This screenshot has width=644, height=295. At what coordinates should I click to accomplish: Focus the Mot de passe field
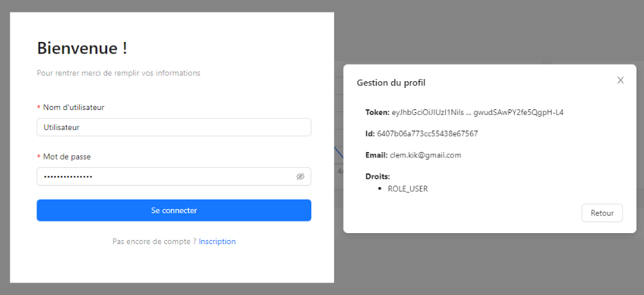(x=174, y=176)
